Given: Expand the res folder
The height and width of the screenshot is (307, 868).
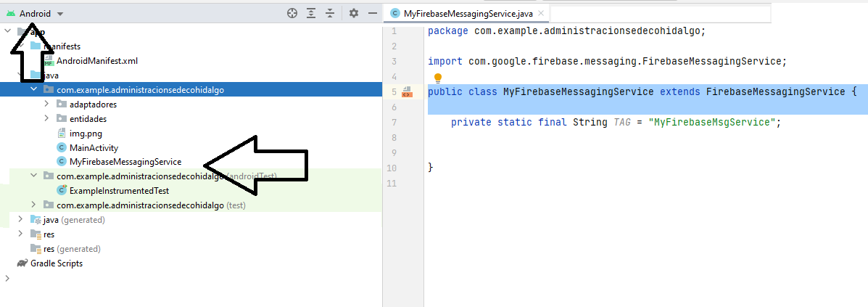Looking at the screenshot, I should point(20,234).
